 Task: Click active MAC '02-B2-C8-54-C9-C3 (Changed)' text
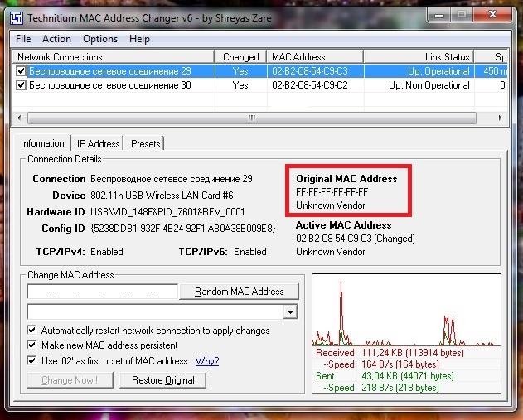[x=356, y=239]
